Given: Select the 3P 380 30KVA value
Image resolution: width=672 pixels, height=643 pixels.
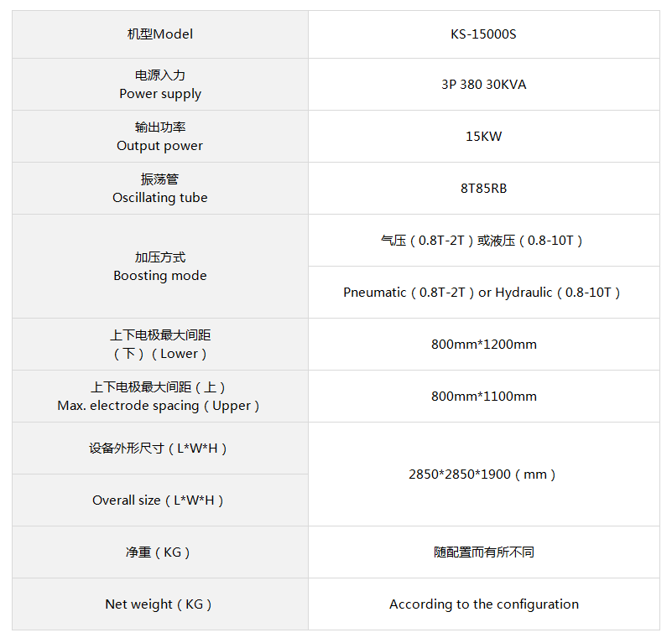Looking at the screenshot, I should point(483,85).
